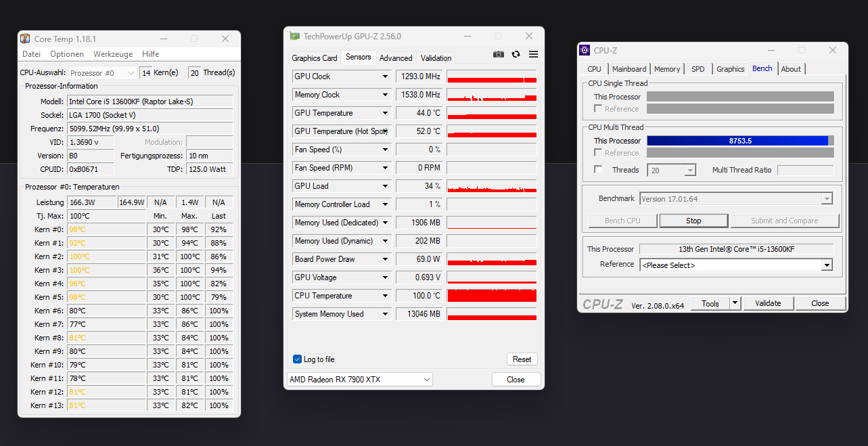Click the VID 1.3690 v field
The image size is (868, 446).
click(x=91, y=142)
